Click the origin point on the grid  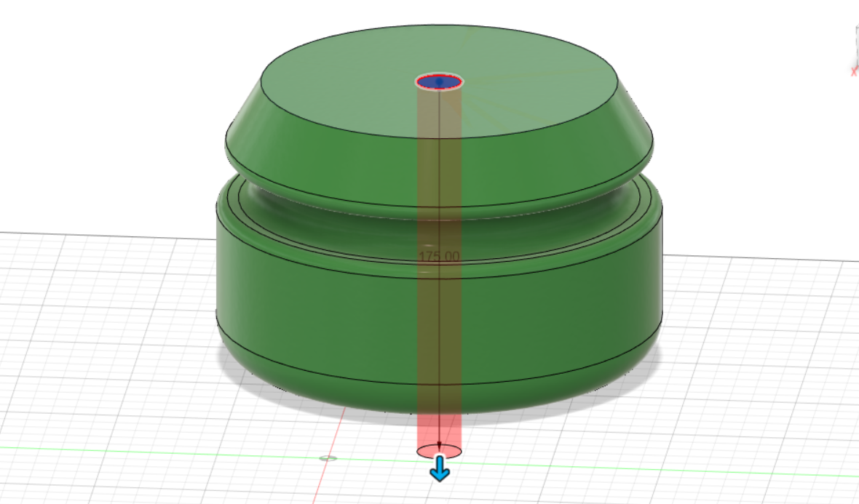tap(328, 458)
